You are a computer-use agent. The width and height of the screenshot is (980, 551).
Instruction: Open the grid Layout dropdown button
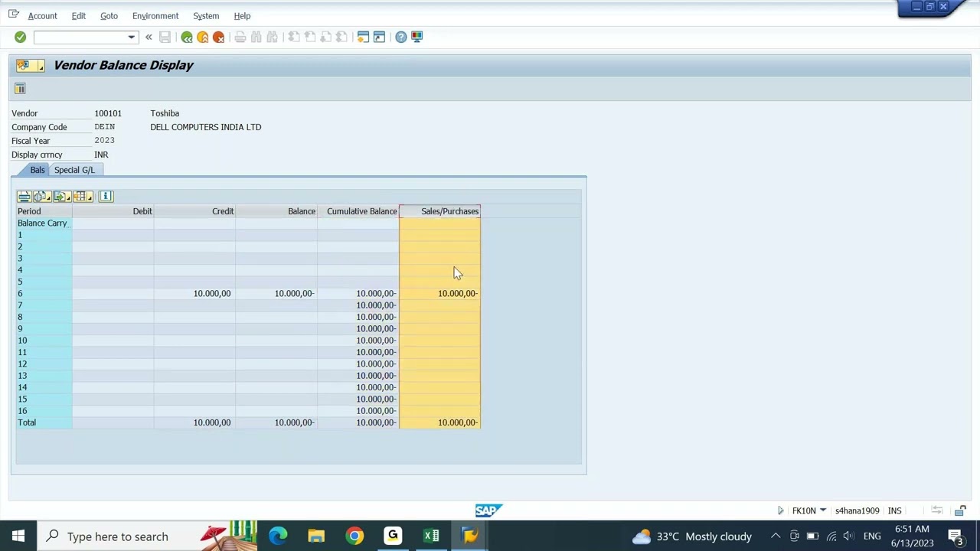[83, 197]
